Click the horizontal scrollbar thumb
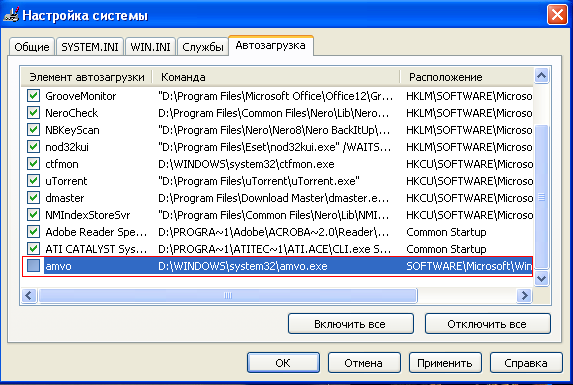Image resolution: width=573 pixels, height=385 pixels. tap(228, 295)
